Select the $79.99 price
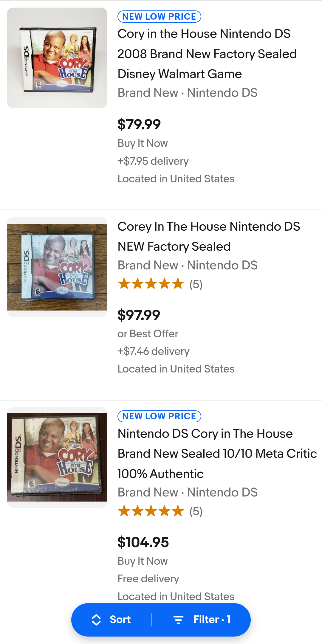The width and height of the screenshot is (322, 644). pyautogui.click(x=139, y=124)
